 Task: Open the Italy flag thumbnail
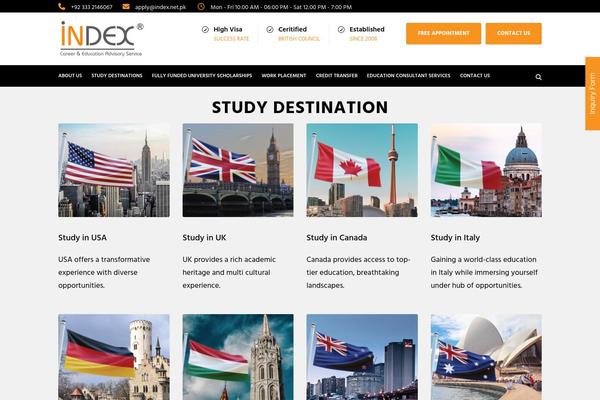coord(486,170)
